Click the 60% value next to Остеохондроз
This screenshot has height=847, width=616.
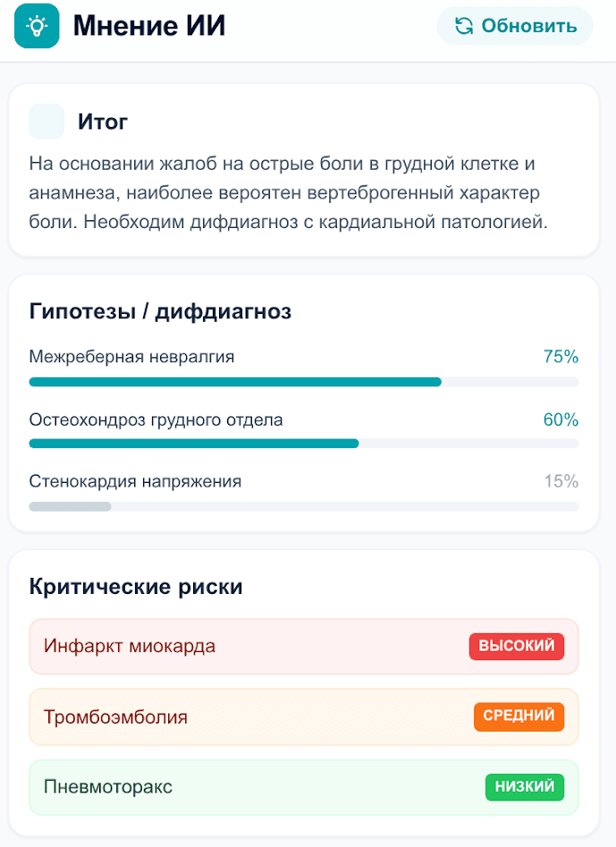(563, 418)
